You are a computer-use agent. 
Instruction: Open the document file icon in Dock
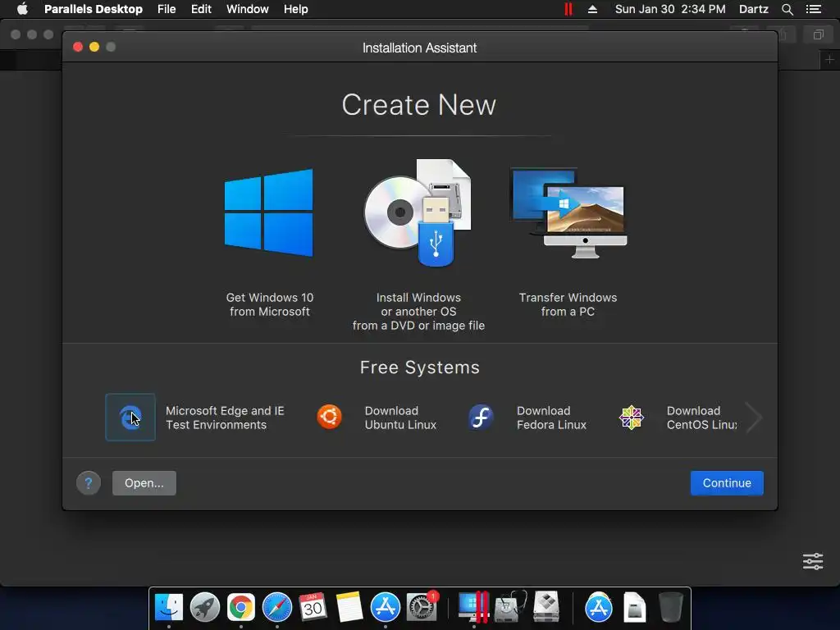click(x=634, y=607)
